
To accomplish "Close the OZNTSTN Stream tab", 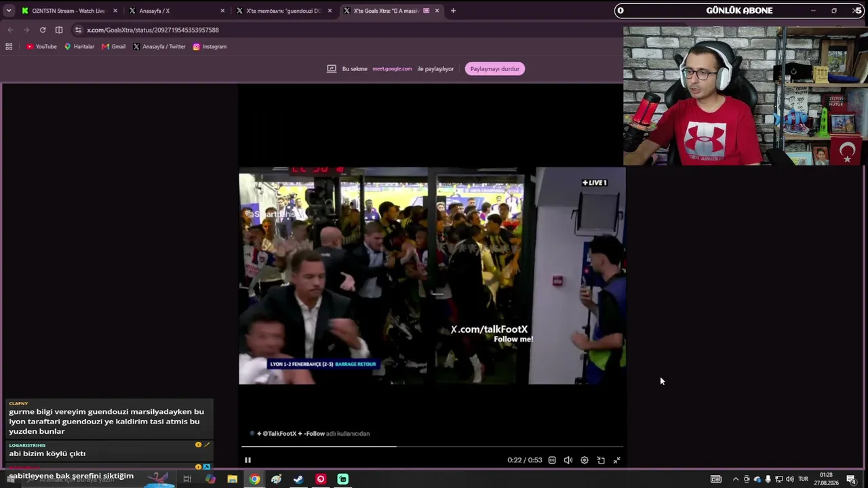I will coord(115,11).
